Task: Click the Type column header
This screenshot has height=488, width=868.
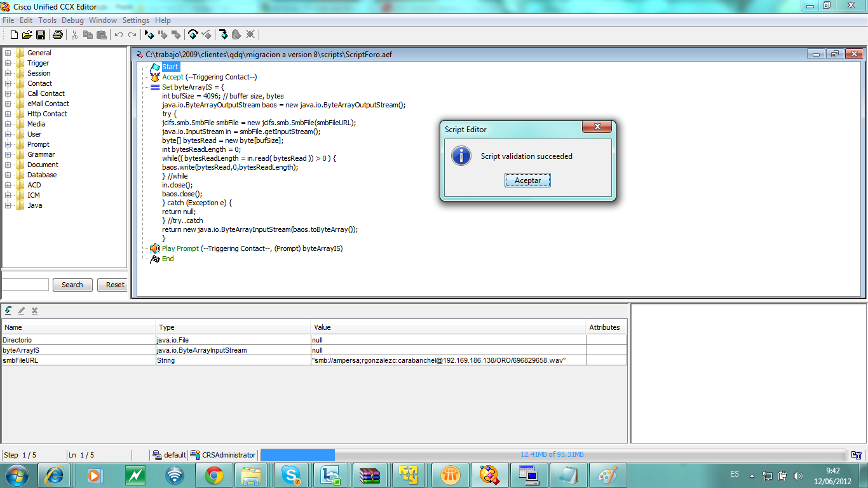Action: 233,327
